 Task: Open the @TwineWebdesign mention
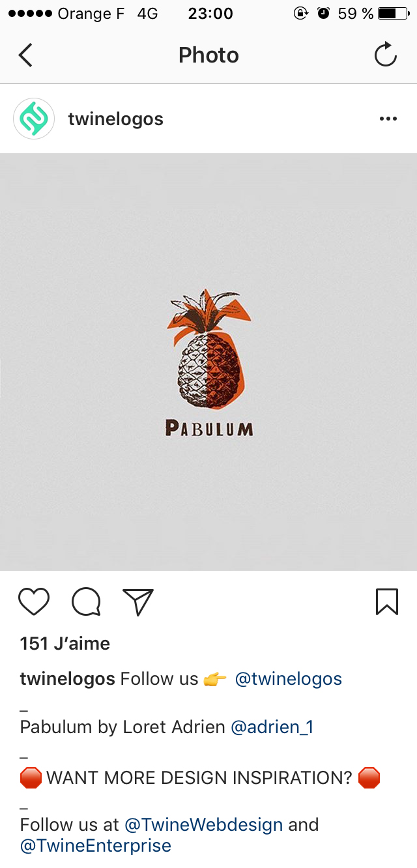(x=203, y=825)
